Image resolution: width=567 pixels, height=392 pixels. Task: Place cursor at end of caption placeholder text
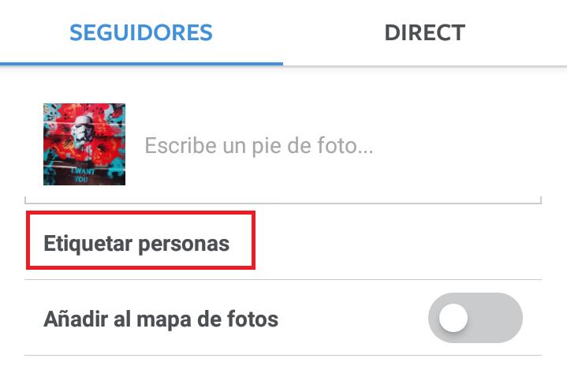pyautogui.click(x=374, y=145)
